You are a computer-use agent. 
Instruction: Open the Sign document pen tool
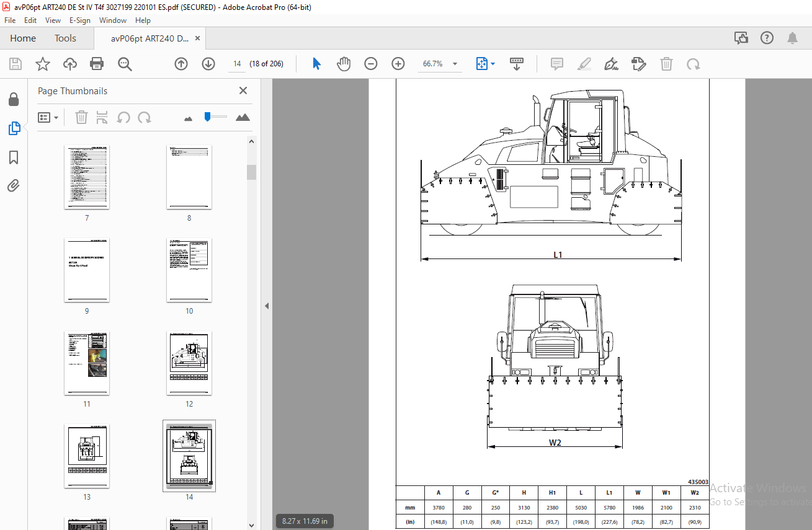[612, 64]
